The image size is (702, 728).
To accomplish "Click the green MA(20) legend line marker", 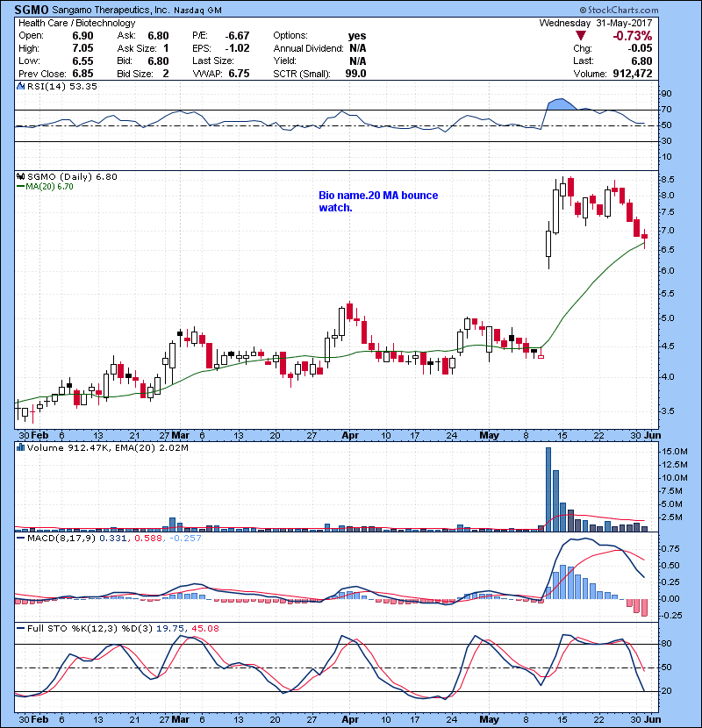I will tap(21, 187).
